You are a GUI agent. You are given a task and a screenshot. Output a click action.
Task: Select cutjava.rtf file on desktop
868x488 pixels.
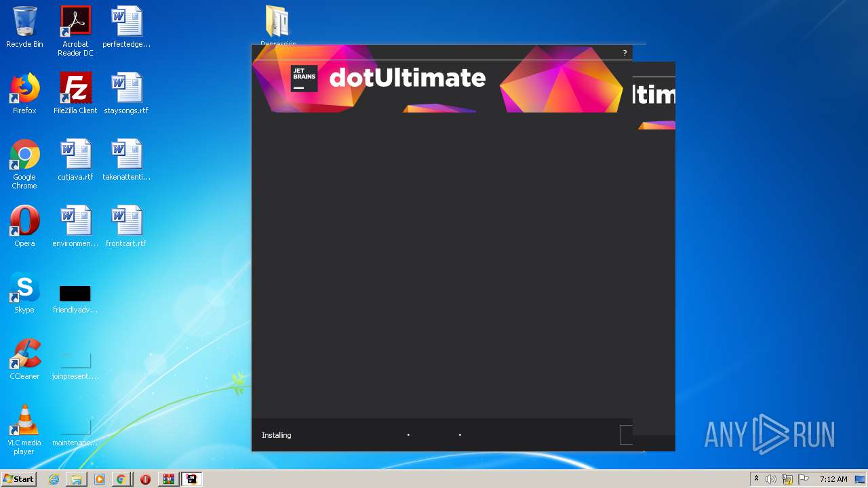pyautogui.click(x=75, y=160)
